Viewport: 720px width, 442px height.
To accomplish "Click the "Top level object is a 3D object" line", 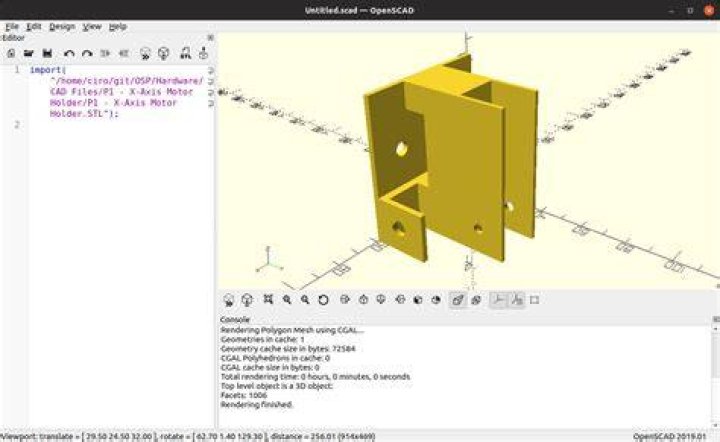I will point(276,386).
